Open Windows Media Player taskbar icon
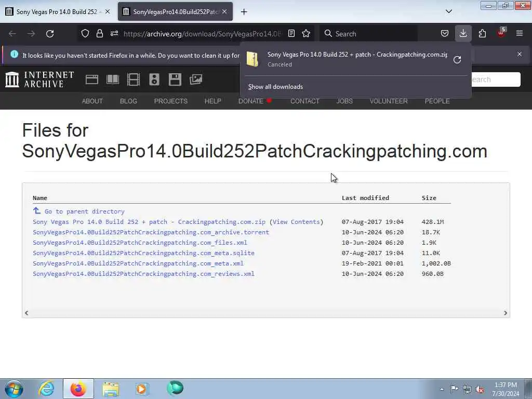 click(142, 389)
